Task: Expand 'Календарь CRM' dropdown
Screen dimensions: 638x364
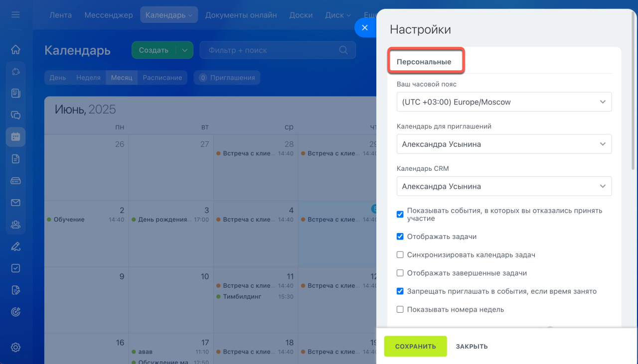Action: tap(504, 186)
